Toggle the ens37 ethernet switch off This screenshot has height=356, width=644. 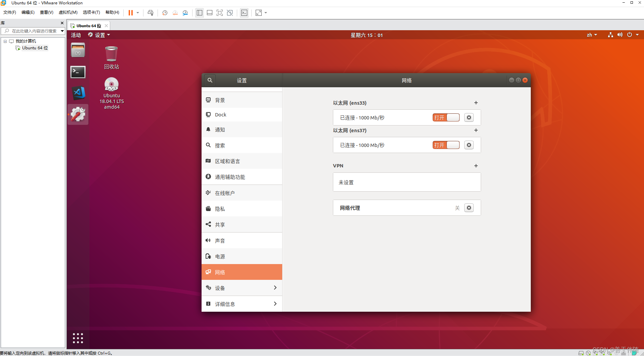pyautogui.click(x=446, y=145)
